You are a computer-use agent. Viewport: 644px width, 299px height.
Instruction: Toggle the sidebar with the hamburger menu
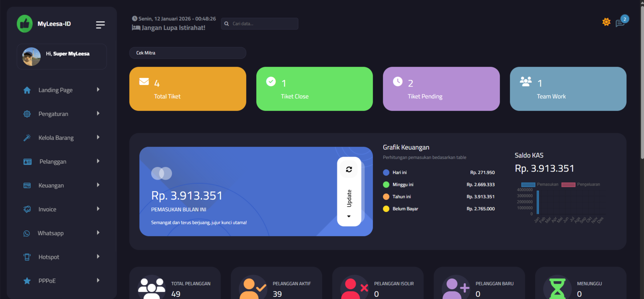click(x=100, y=25)
